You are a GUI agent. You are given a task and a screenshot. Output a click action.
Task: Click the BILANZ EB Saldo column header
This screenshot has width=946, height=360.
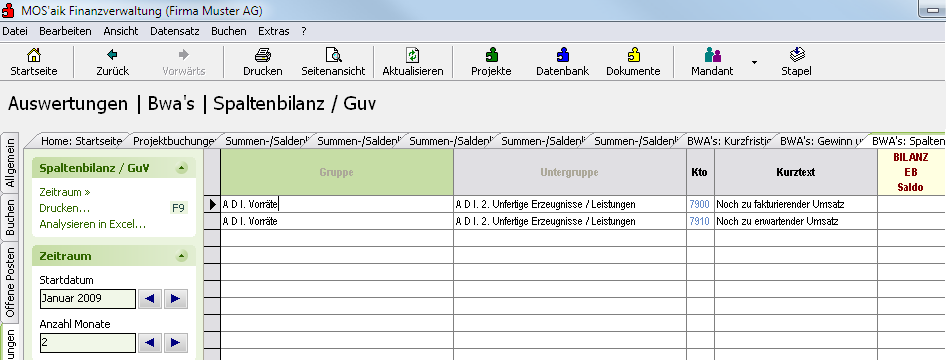coord(911,172)
